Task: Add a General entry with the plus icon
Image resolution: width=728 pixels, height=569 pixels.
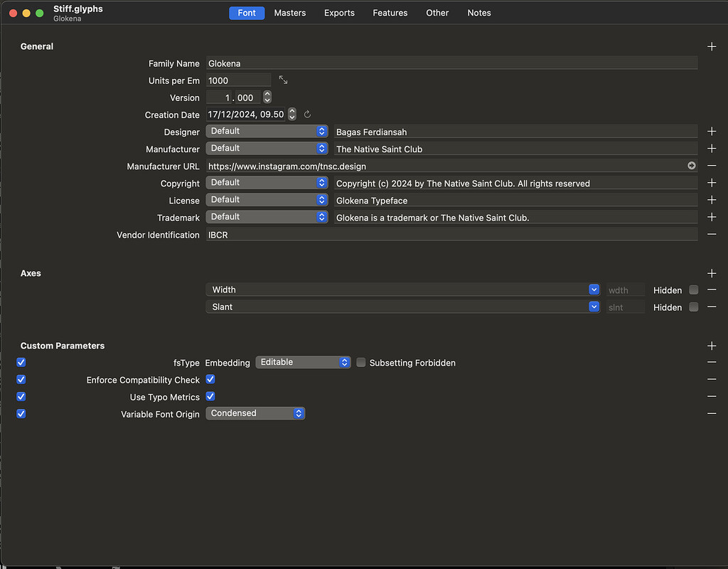Action: click(711, 46)
